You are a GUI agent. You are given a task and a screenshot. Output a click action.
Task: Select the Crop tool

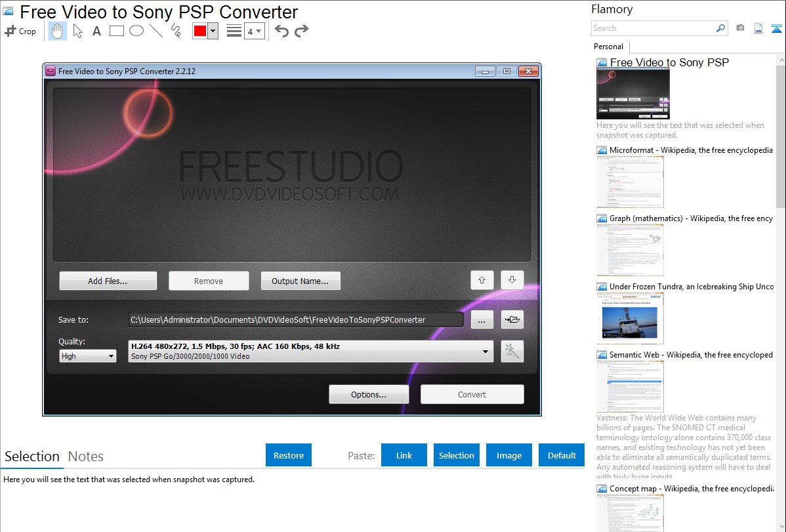pos(20,31)
